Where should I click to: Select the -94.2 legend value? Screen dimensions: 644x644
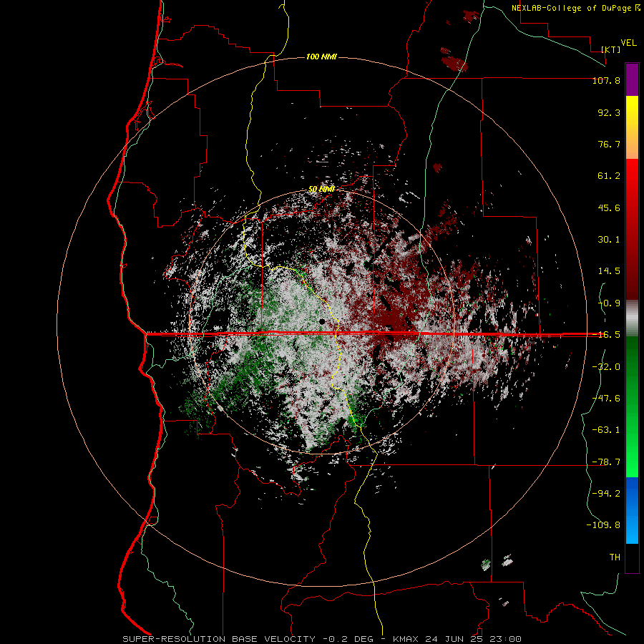(606, 493)
